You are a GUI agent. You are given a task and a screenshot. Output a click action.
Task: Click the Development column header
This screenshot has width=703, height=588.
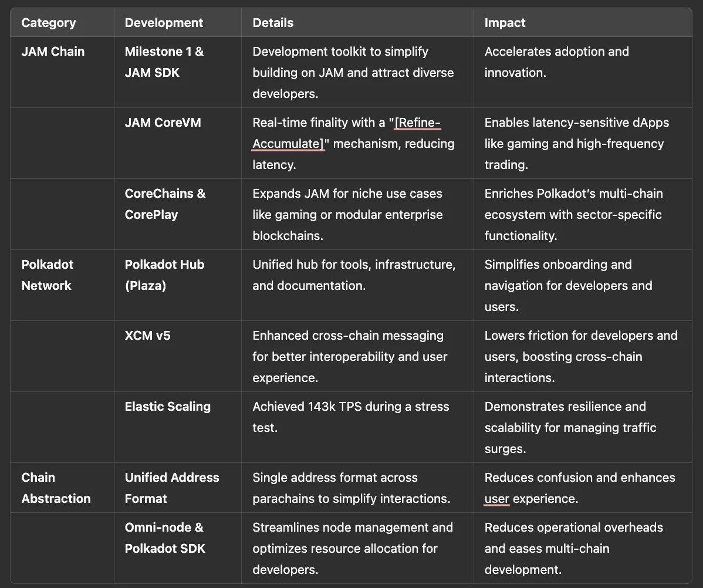click(164, 23)
